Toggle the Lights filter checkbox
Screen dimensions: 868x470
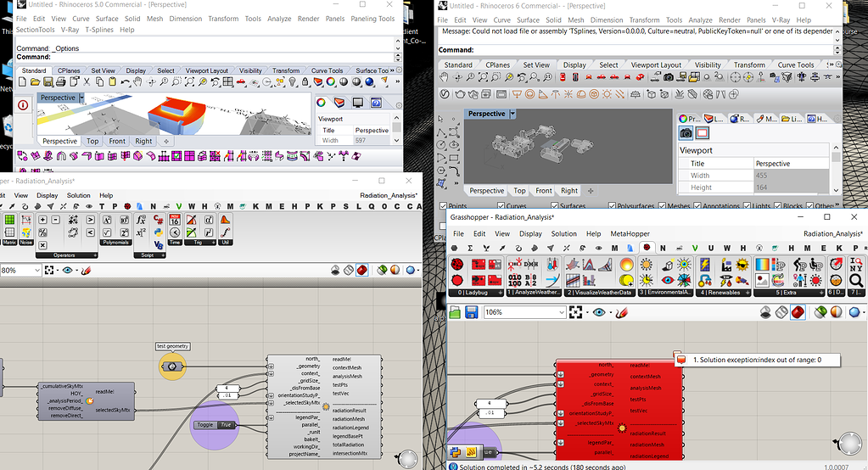[746, 206]
